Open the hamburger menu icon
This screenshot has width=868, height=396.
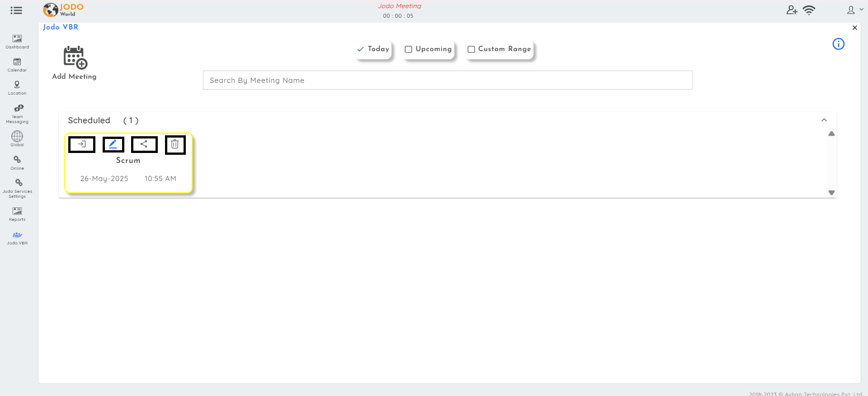[16, 10]
